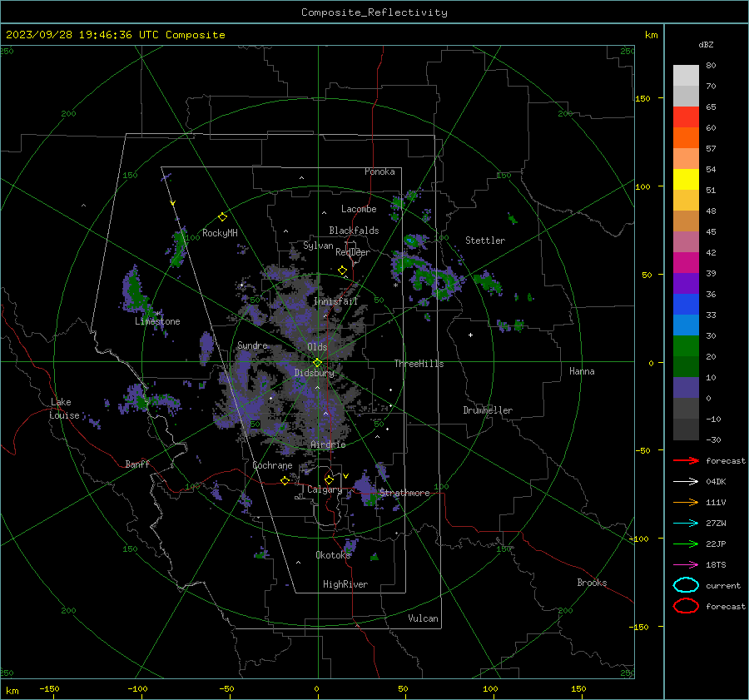The height and width of the screenshot is (700, 749).
Task: Click the Vulcan town label
Action: point(423,618)
